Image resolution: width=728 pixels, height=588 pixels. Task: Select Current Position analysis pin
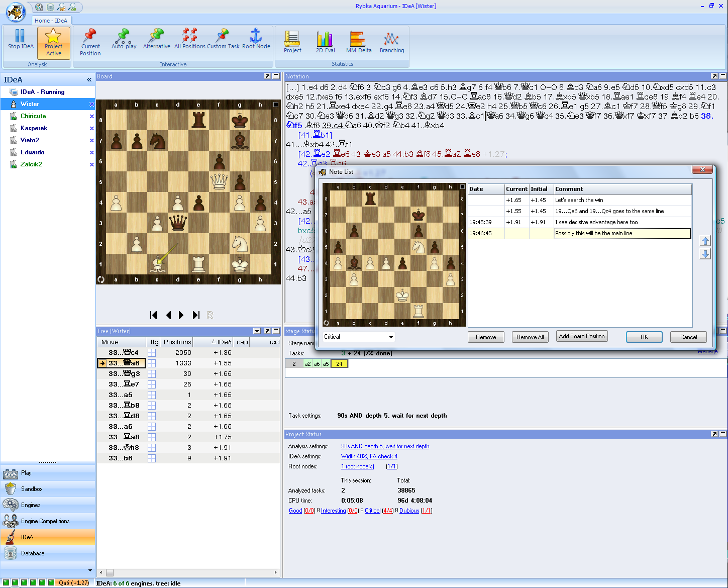click(90, 43)
